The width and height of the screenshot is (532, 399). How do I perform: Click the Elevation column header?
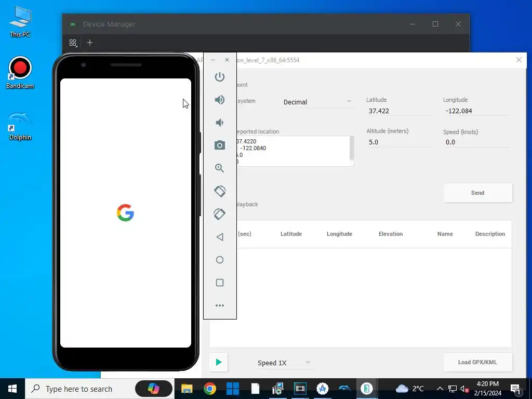391,234
